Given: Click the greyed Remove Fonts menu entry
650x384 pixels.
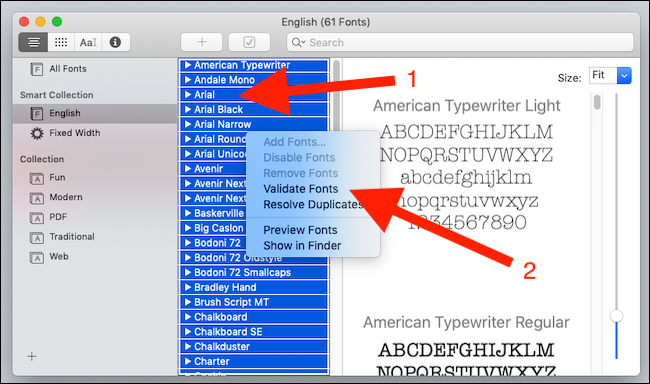Looking at the screenshot, I should 301,173.
